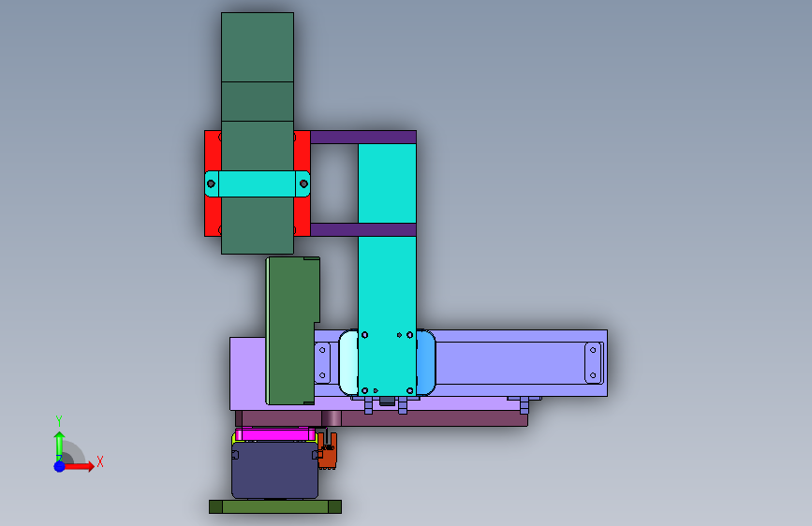The height and width of the screenshot is (526, 812).
Task: Select the dark navy motor body
Action: tap(274, 471)
